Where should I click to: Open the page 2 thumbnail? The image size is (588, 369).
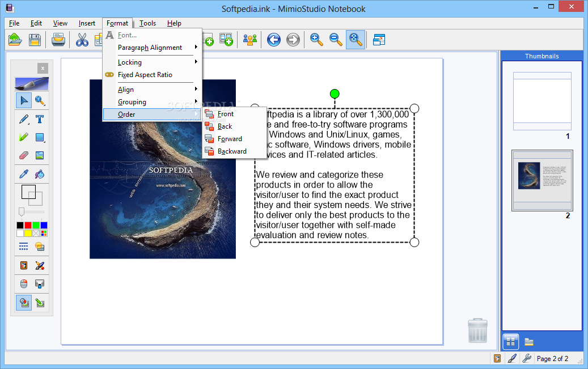[x=542, y=180]
